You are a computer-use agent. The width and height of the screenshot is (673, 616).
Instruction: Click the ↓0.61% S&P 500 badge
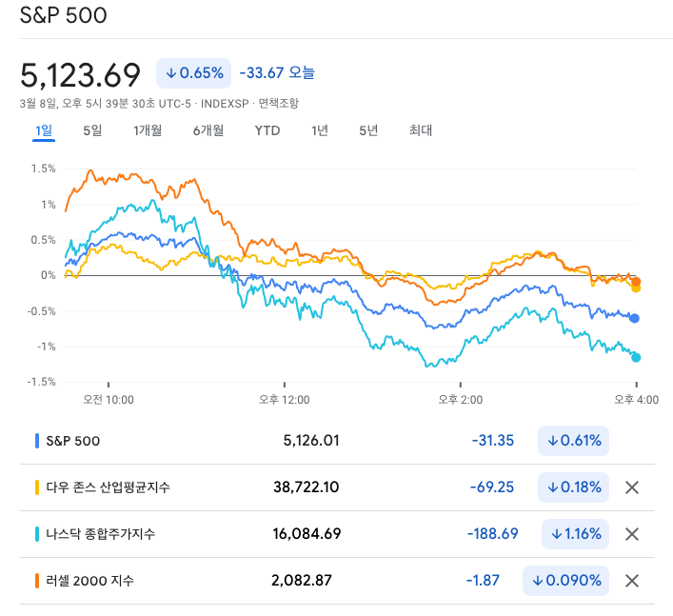click(x=573, y=441)
